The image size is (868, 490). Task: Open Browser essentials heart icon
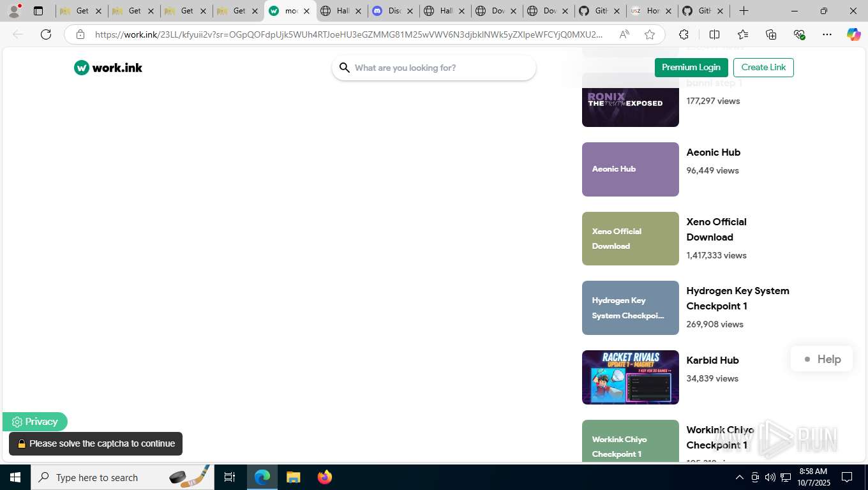[799, 34]
